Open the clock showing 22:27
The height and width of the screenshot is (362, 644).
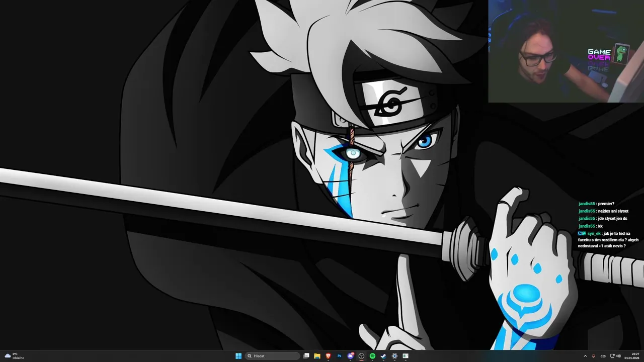pyautogui.click(x=632, y=356)
